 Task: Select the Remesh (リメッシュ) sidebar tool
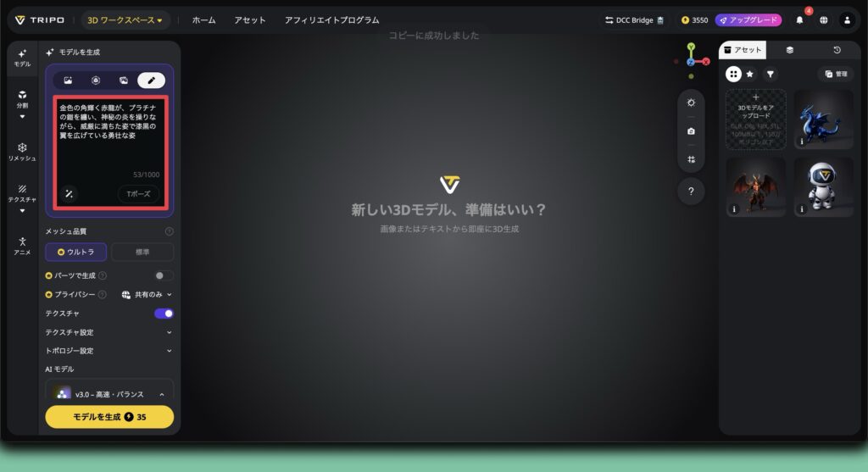pos(22,152)
